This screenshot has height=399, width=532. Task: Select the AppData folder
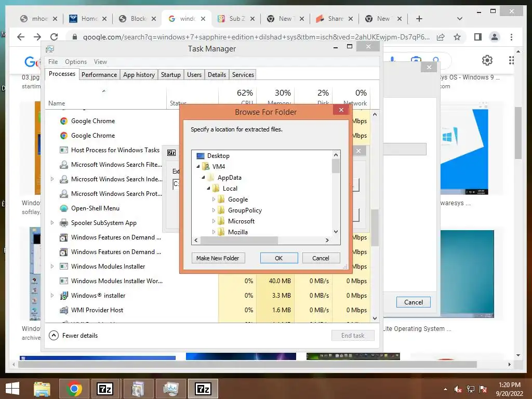point(229,178)
